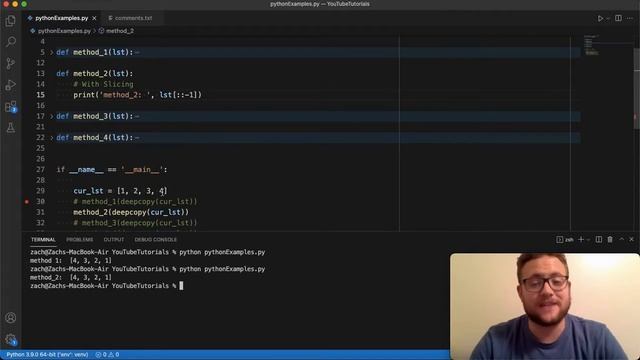Run the Python file with play button

600,18
